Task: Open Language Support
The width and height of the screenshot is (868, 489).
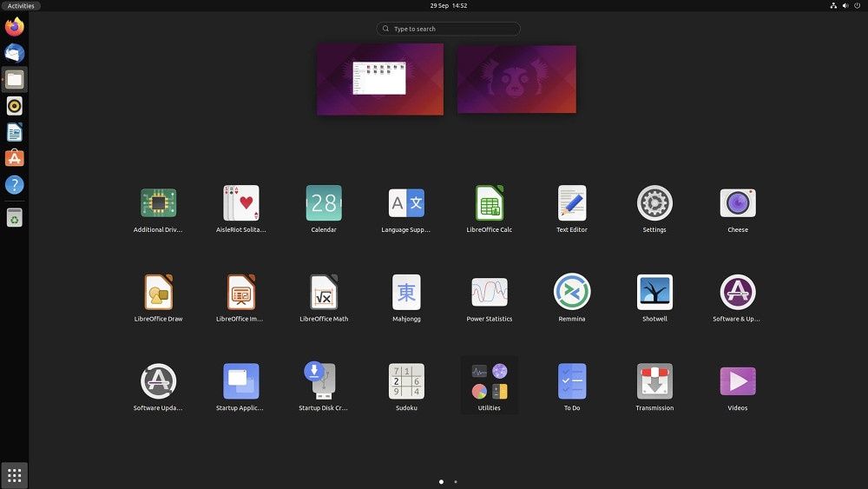Action: click(406, 202)
